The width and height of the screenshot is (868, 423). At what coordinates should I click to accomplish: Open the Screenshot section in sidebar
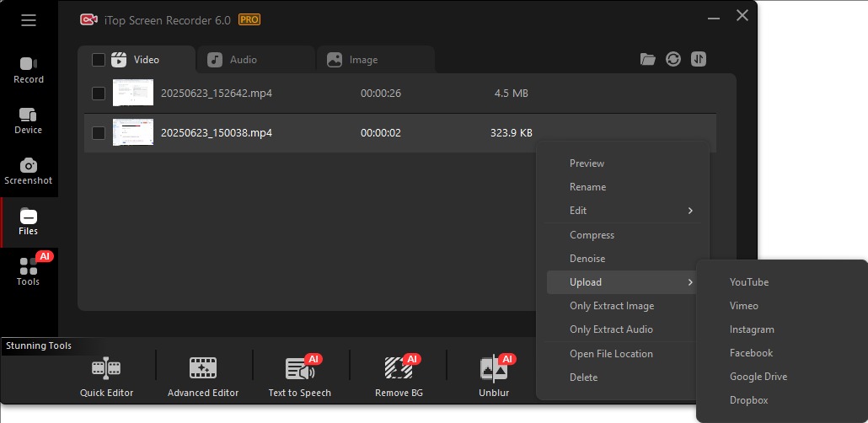click(29, 172)
